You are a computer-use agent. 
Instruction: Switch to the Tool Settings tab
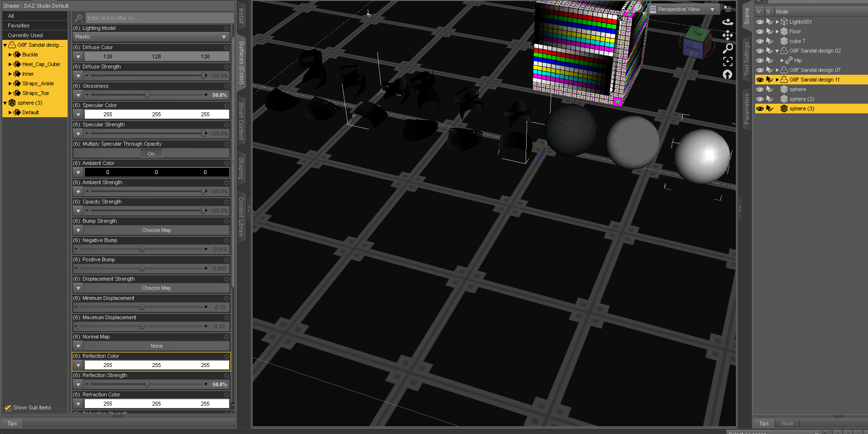(746, 58)
